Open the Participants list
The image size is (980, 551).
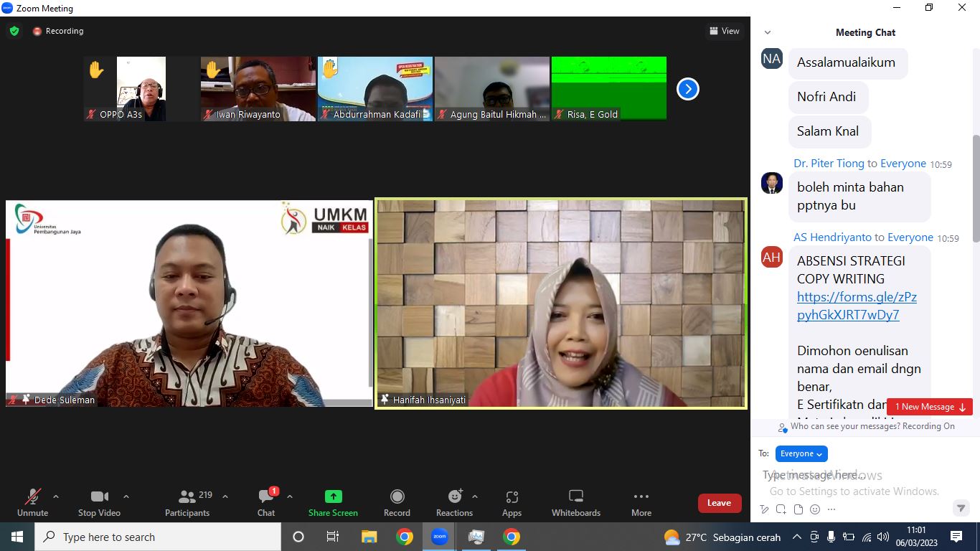point(187,502)
